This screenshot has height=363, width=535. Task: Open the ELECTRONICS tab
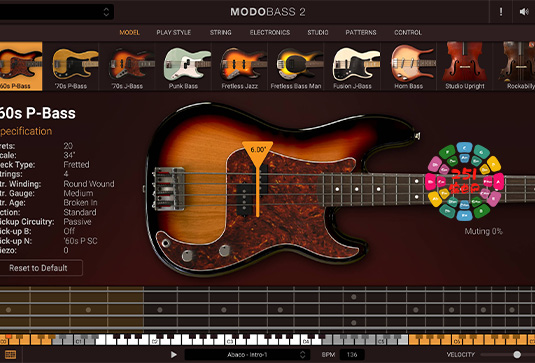270,32
